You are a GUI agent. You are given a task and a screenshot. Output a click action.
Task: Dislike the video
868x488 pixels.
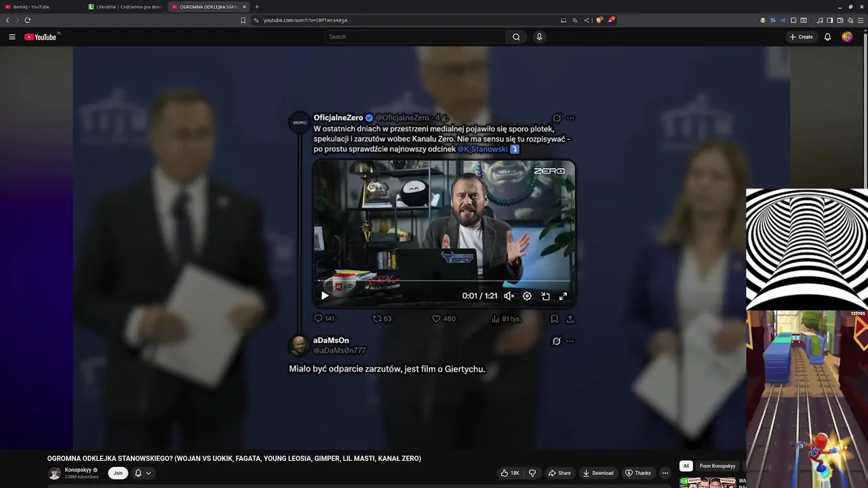532,473
